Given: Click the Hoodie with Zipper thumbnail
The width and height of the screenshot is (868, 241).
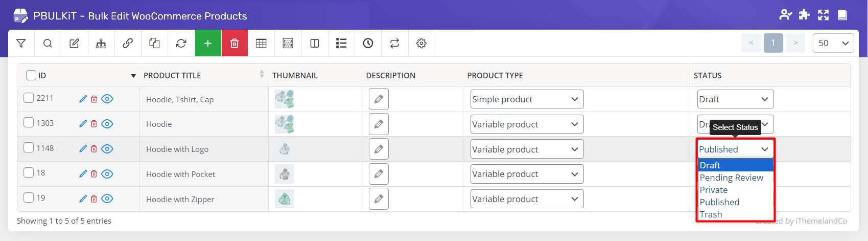Looking at the screenshot, I should [x=285, y=199].
